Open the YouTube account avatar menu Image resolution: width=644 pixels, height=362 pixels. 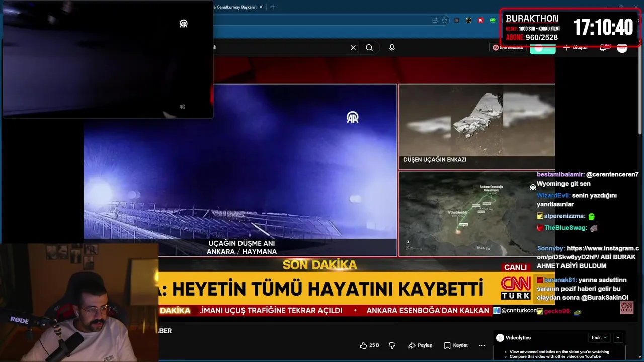click(622, 47)
